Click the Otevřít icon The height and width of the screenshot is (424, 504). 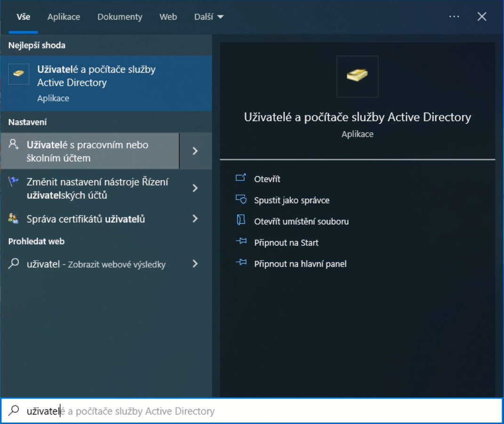tap(241, 178)
